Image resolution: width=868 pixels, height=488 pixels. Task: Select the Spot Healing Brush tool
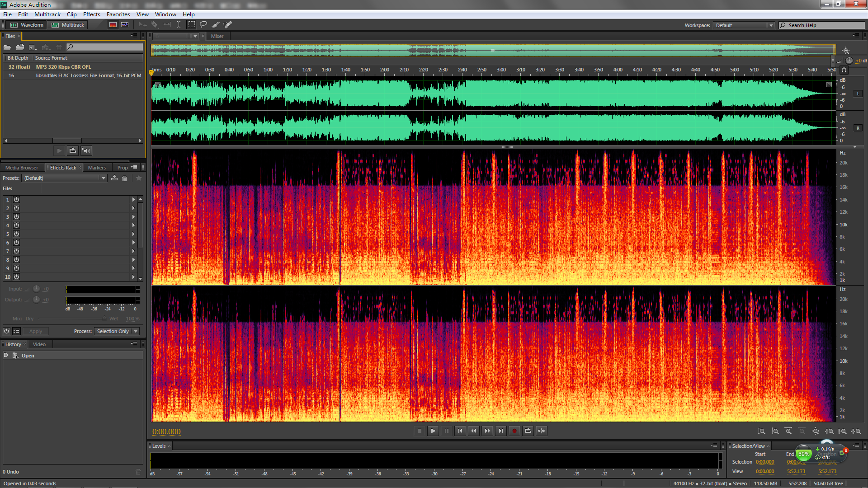point(228,25)
